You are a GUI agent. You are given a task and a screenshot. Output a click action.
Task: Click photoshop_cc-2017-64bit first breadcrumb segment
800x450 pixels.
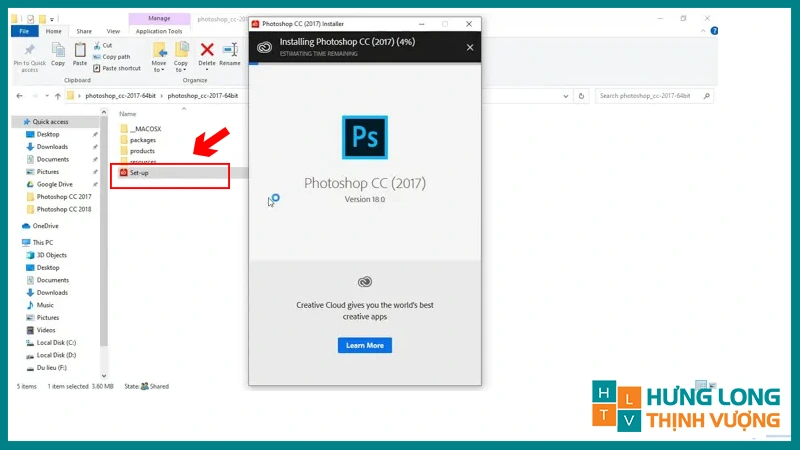tap(120, 96)
